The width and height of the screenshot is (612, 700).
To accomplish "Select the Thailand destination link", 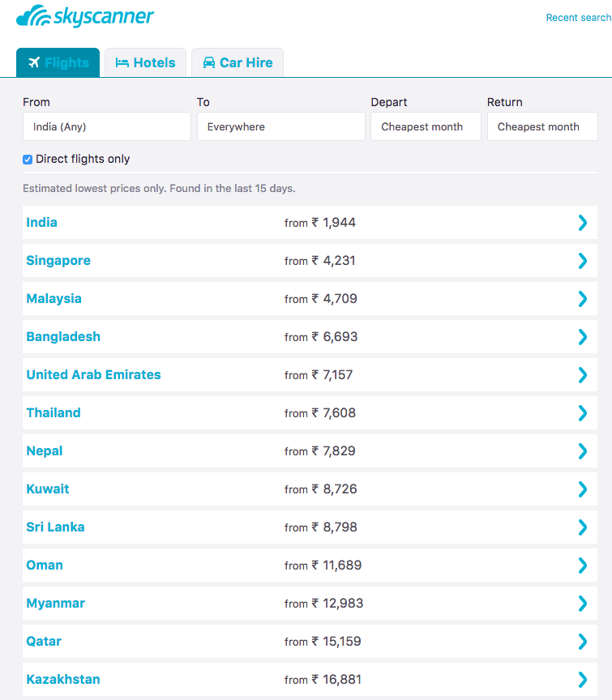I will point(53,412).
